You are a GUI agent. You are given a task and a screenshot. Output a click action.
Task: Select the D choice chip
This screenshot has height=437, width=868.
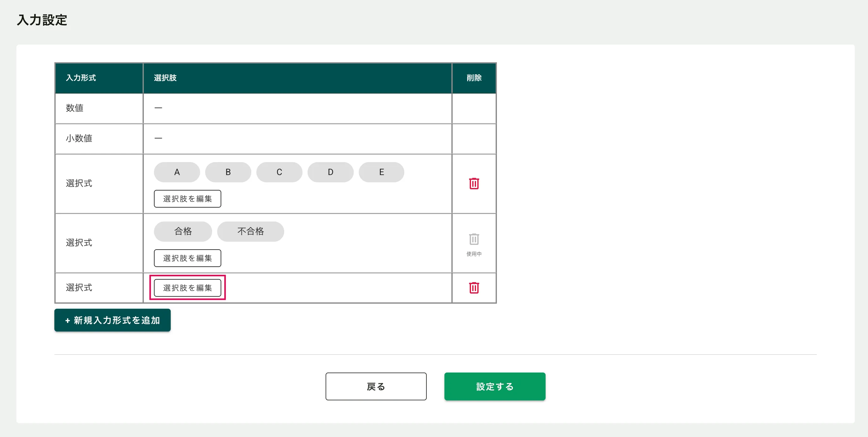click(330, 172)
